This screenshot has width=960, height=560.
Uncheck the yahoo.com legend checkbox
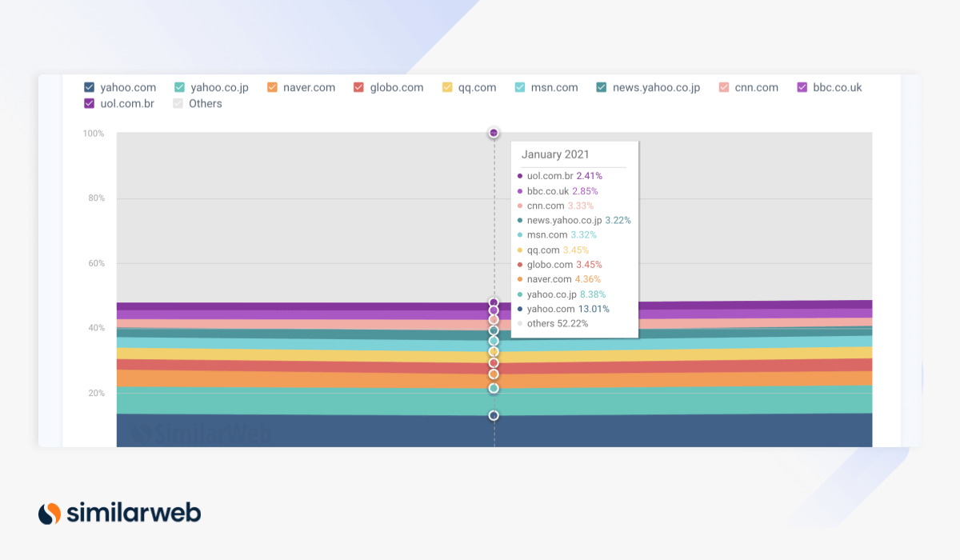(x=89, y=87)
